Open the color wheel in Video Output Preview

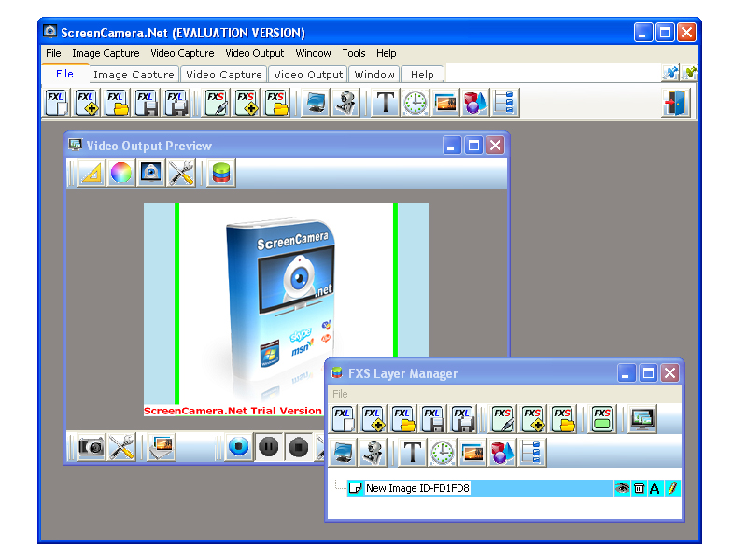pos(121,173)
